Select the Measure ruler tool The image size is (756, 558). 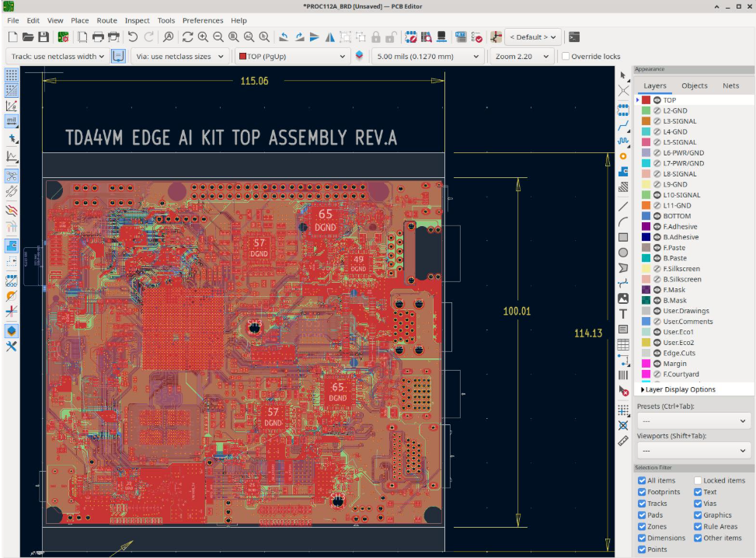[623, 441]
